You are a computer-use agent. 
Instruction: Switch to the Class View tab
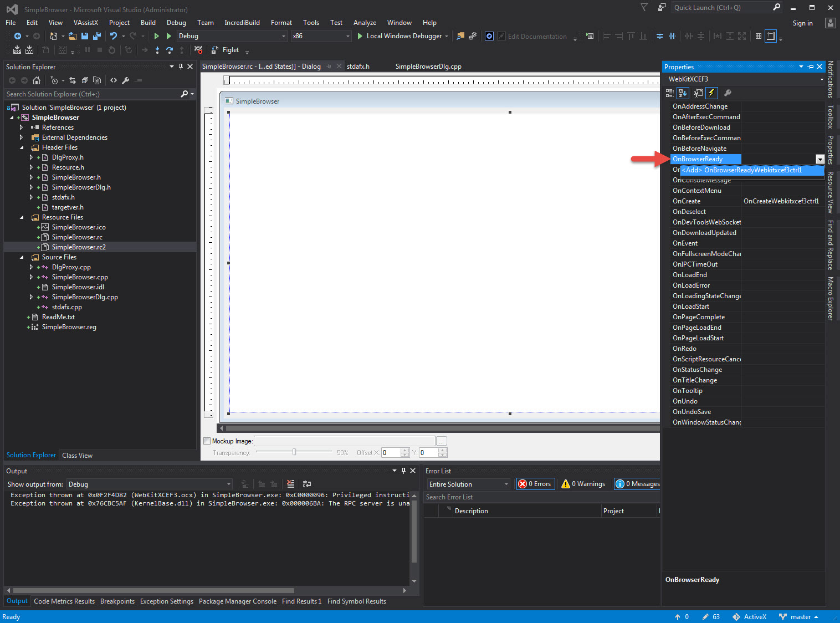(78, 456)
